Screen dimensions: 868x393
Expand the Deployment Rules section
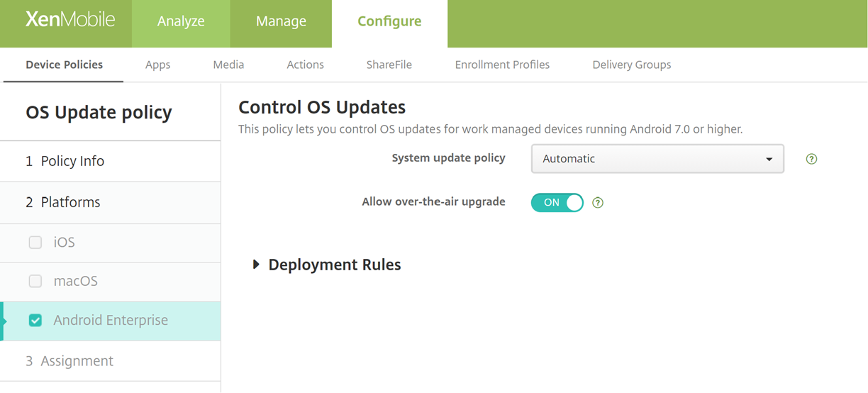(x=257, y=265)
